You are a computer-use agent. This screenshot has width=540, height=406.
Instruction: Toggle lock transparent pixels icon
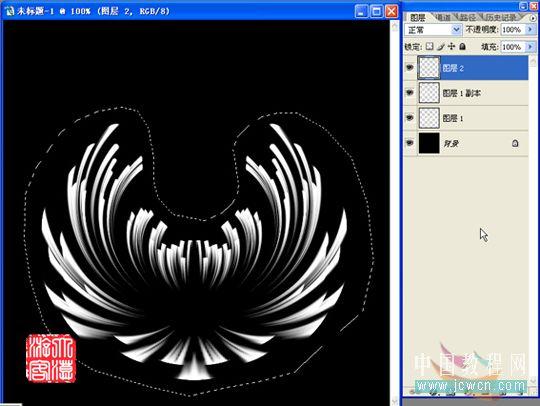[429, 46]
